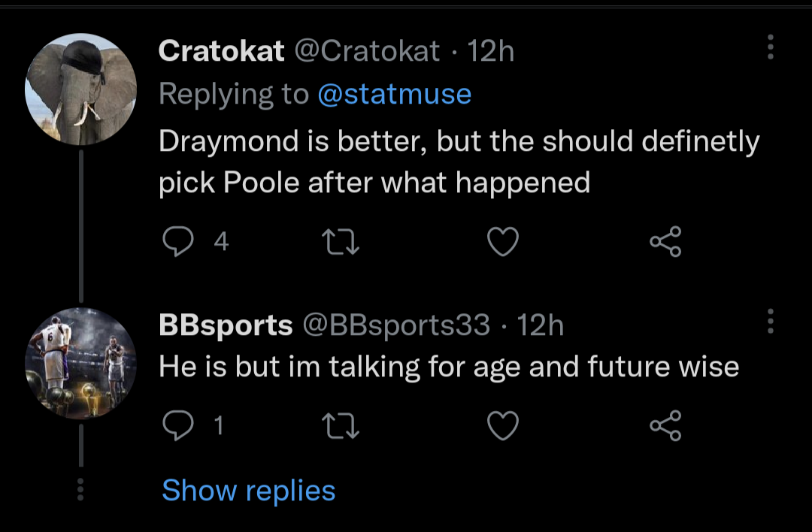Open BBsports' basketball profile picture
Viewport: 812px width, 532px height.
pyautogui.click(x=80, y=363)
